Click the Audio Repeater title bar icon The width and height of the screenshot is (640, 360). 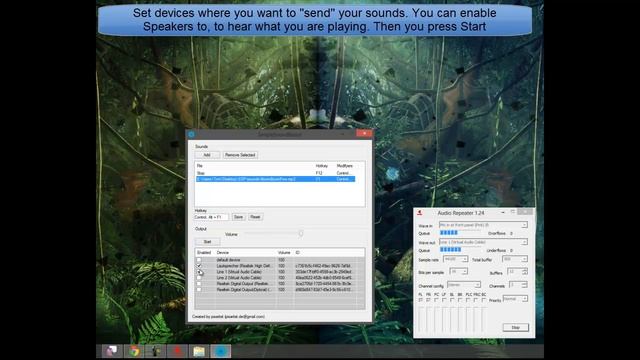[420, 213]
